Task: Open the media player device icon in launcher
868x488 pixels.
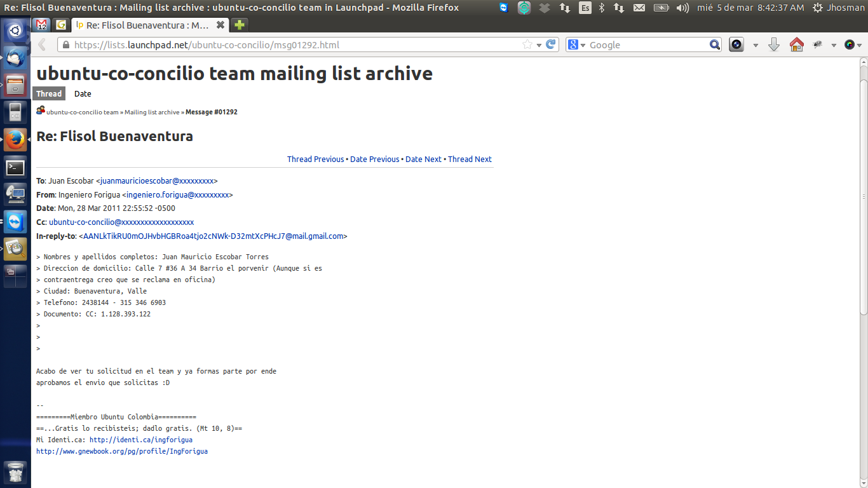Action: pyautogui.click(x=15, y=112)
